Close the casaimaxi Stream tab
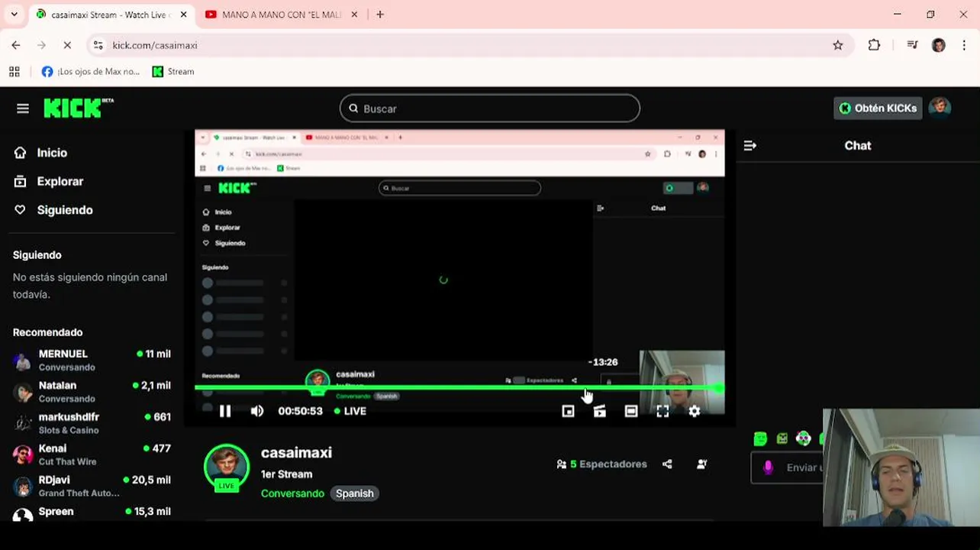The height and width of the screenshot is (550, 980). (183, 15)
